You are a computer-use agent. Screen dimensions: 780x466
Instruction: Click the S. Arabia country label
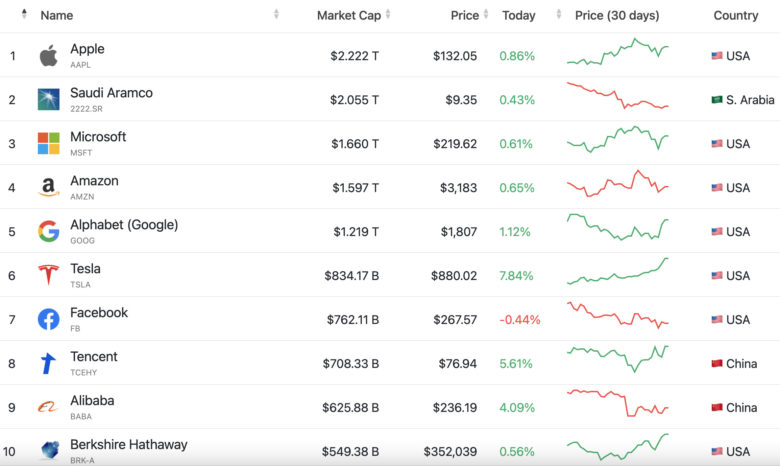[x=750, y=100]
